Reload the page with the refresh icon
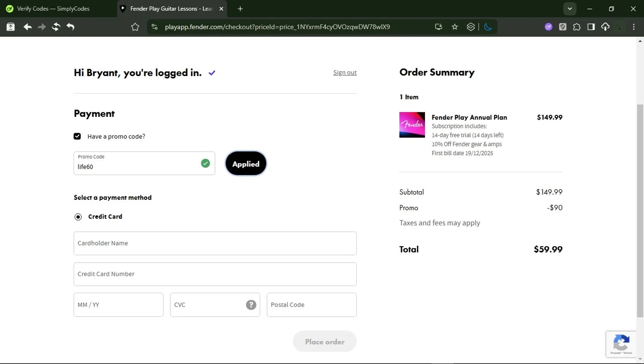 coord(56,27)
